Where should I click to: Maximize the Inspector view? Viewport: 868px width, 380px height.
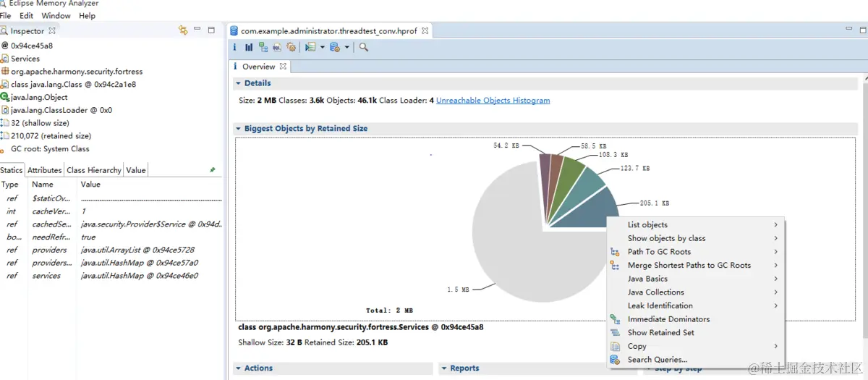pos(211,30)
